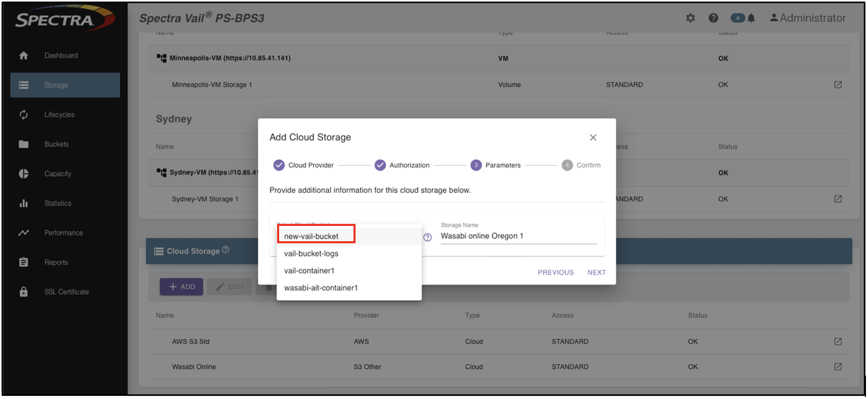Open details icon for Minneapolis-VM Storage 1

tap(838, 84)
